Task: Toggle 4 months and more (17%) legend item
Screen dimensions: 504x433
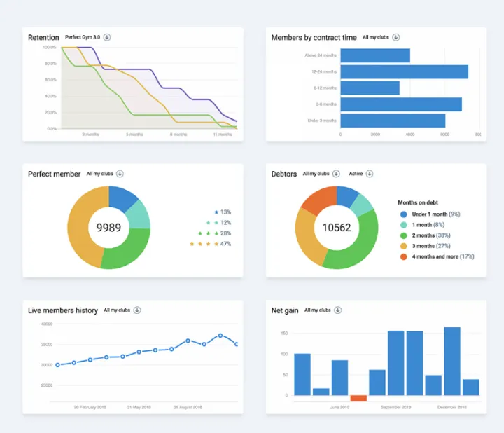Action: point(442,256)
